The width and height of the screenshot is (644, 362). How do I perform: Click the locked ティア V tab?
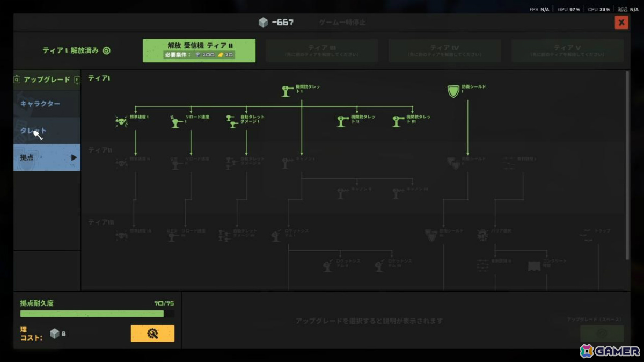click(x=567, y=50)
